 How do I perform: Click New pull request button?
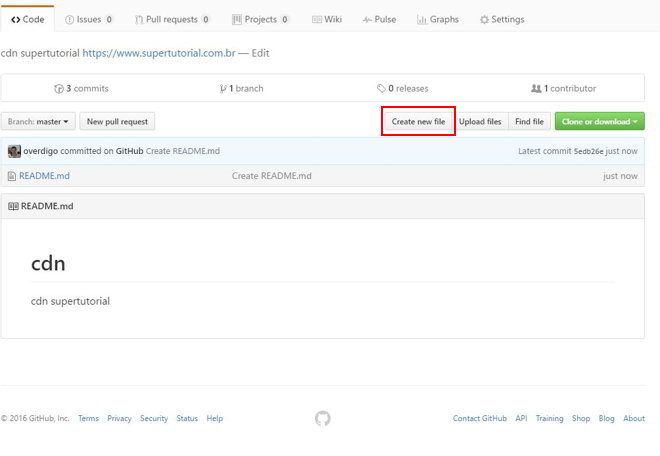coord(117,121)
